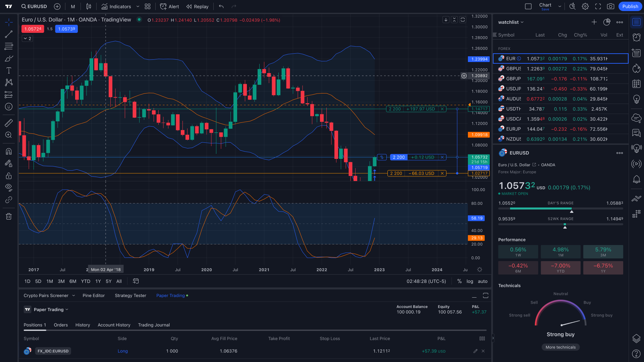
Task: Toggle log scale on the price axis
Action: [470, 281]
